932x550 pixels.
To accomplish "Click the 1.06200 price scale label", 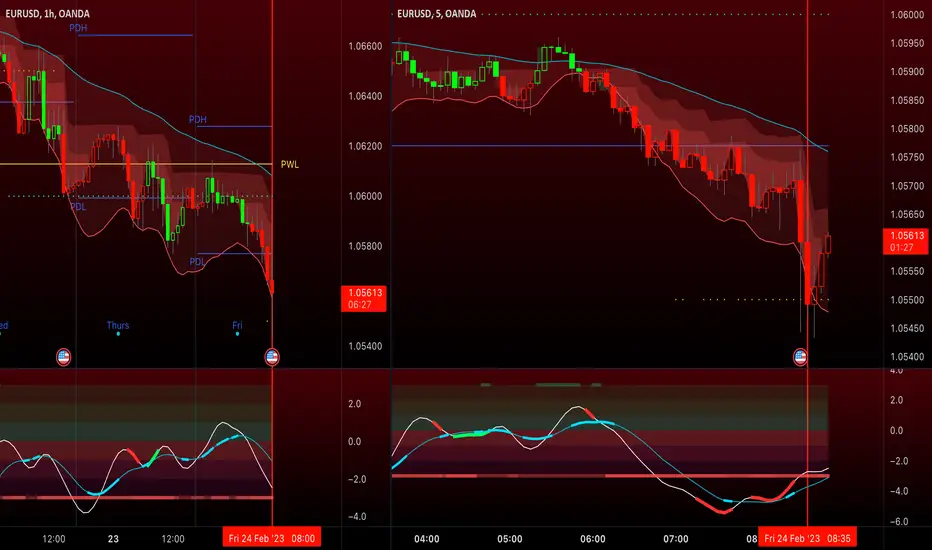I will tap(365, 146).
